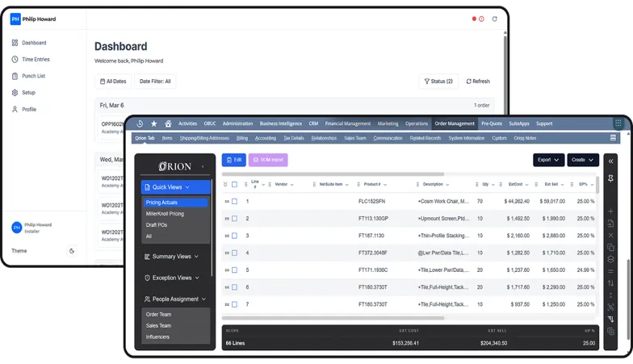Screen dimensions: 633x364
Task: Open the Business Intelligence menu
Action: tap(281, 123)
